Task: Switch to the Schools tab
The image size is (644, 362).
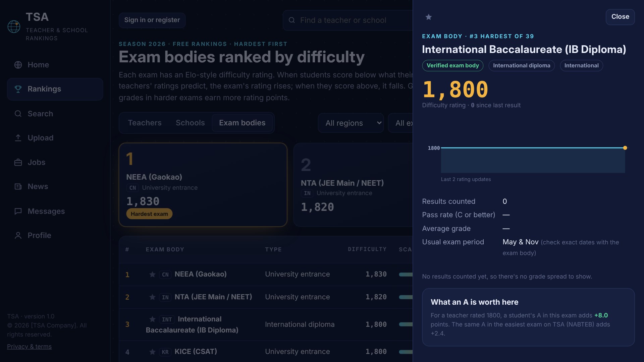Action: click(190, 123)
